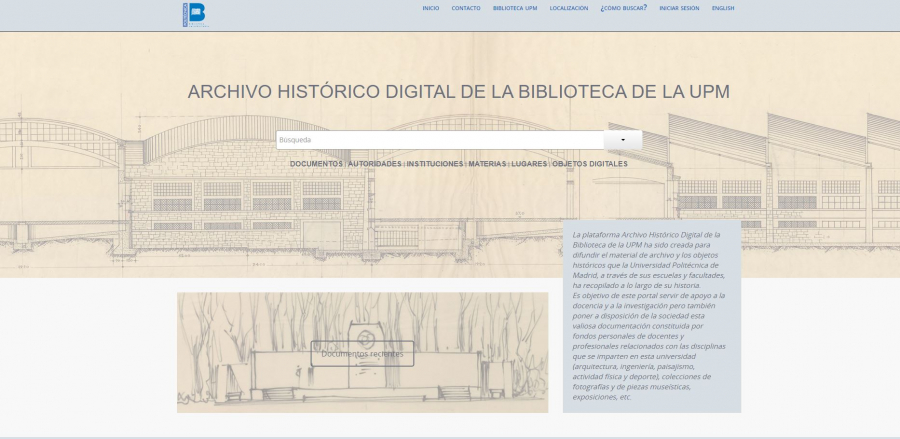Open OBJETOS DIGITALES browse link
The height and width of the screenshot is (439, 900).
tap(590, 164)
